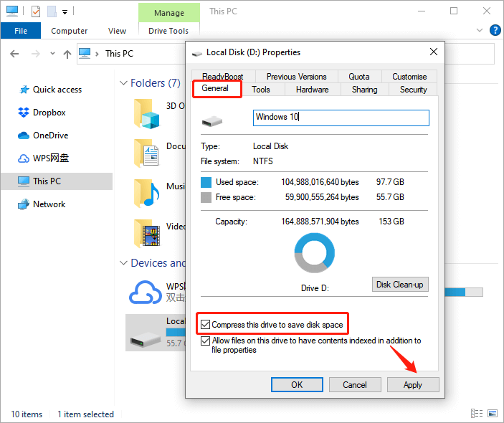Select the Videos folder icon
Image resolution: width=504 pixels, height=423 pixels.
[x=146, y=233]
